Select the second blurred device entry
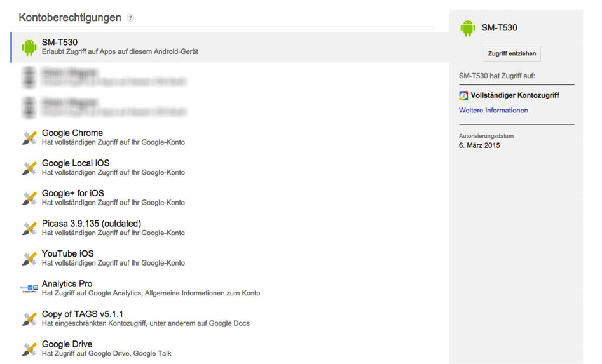This screenshot has height=364, width=602. (x=229, y=108)
